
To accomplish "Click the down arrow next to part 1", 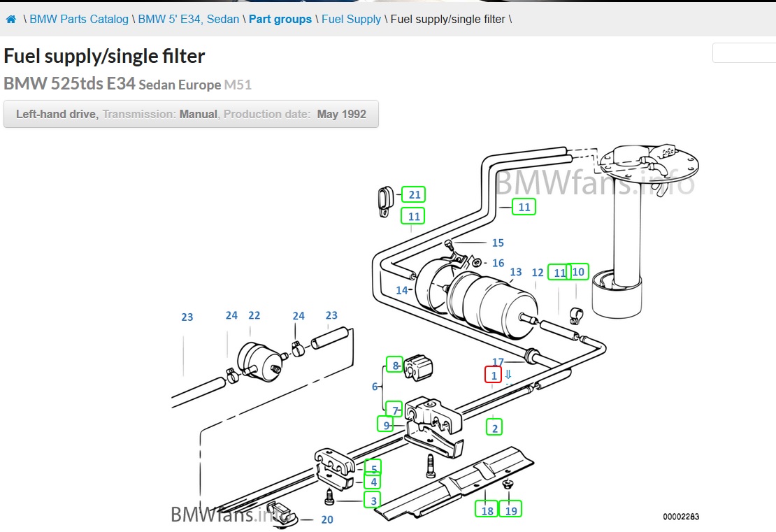I will click(508, 375).
